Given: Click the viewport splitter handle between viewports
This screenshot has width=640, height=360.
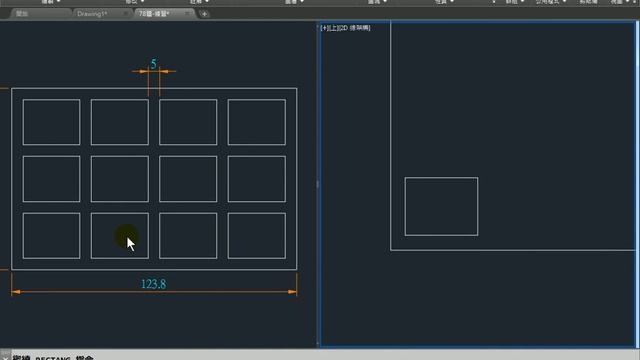Looking at the screenshot, I should coord(318,184).
